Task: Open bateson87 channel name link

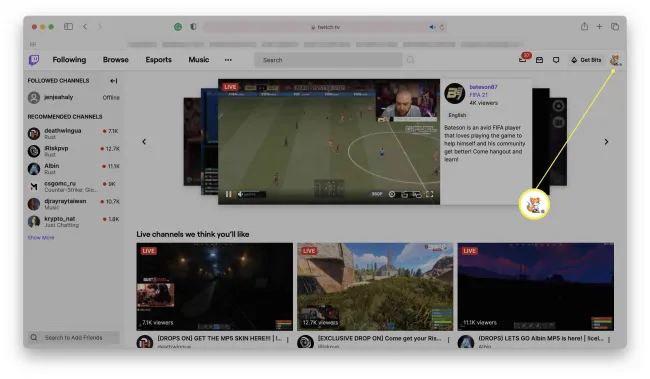Action: 483,87
